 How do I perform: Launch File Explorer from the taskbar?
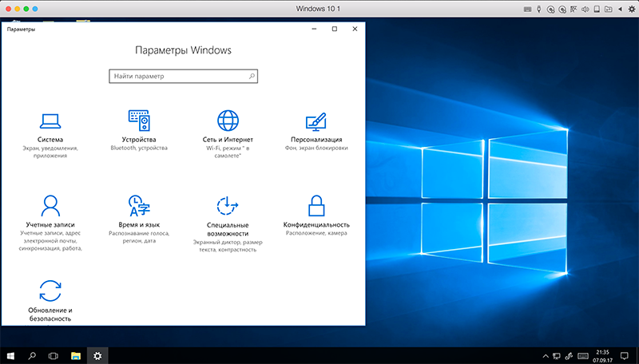tap(76, 355)
